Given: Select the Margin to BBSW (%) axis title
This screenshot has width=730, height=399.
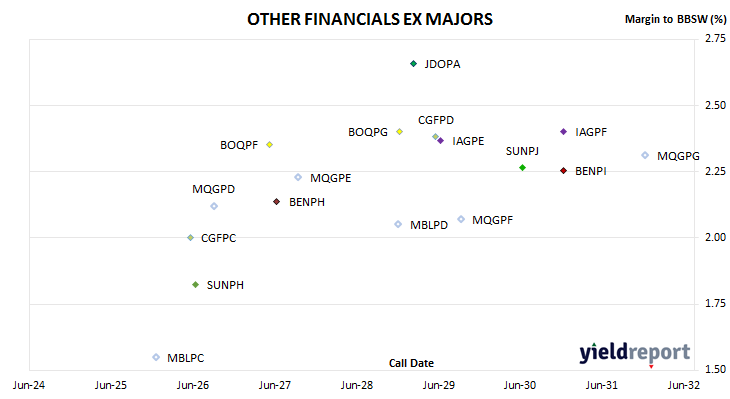Looking at the screenshot, I should (675, 19).
